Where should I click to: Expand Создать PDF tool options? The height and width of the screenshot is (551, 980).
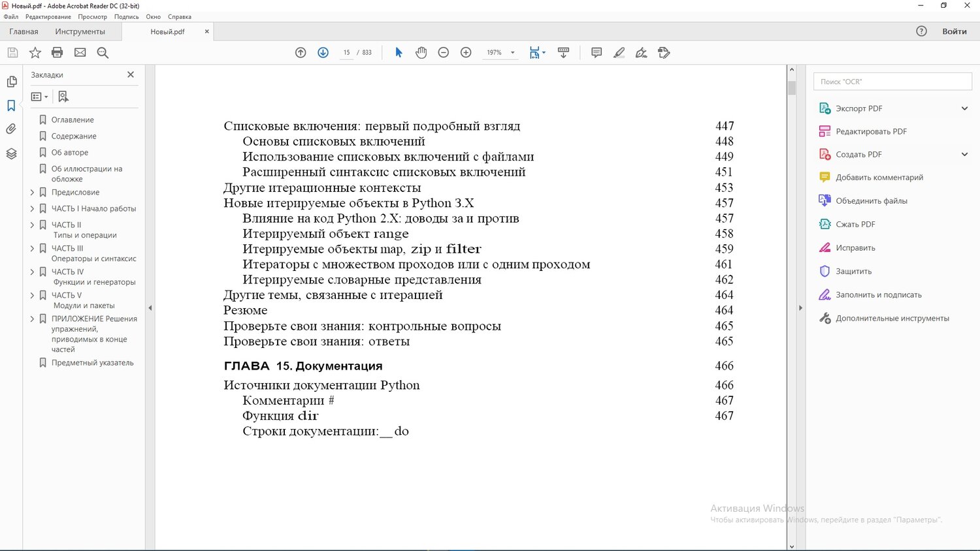point(964,155)
